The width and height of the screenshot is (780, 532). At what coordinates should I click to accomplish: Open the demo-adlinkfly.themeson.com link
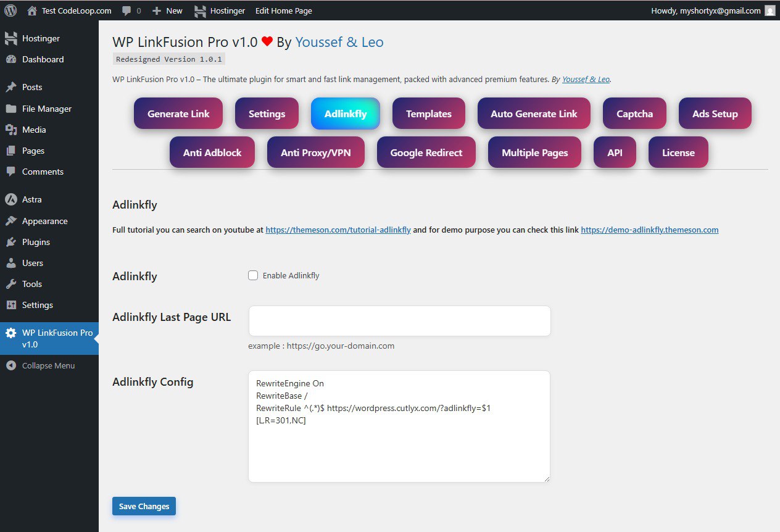tap(650, 230)
